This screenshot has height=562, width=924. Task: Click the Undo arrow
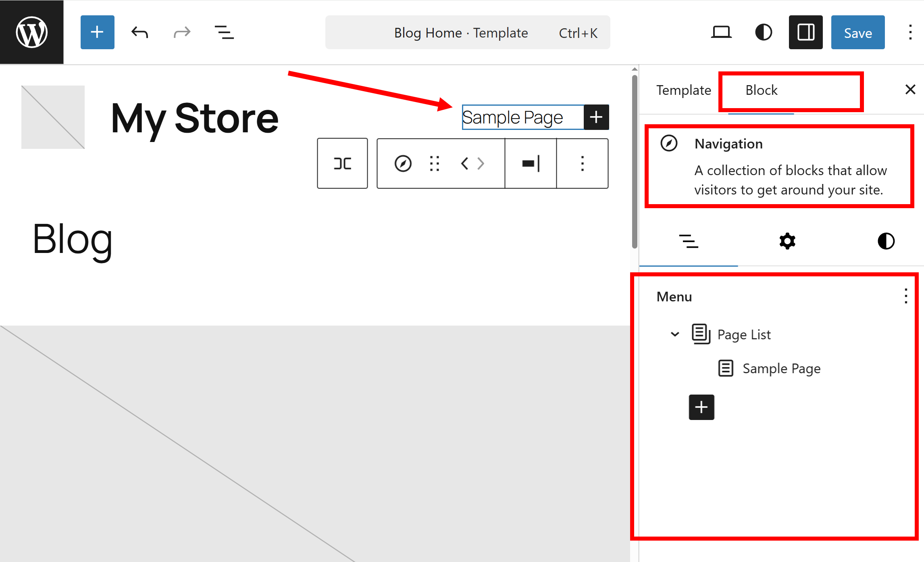[x=139, y=32]
